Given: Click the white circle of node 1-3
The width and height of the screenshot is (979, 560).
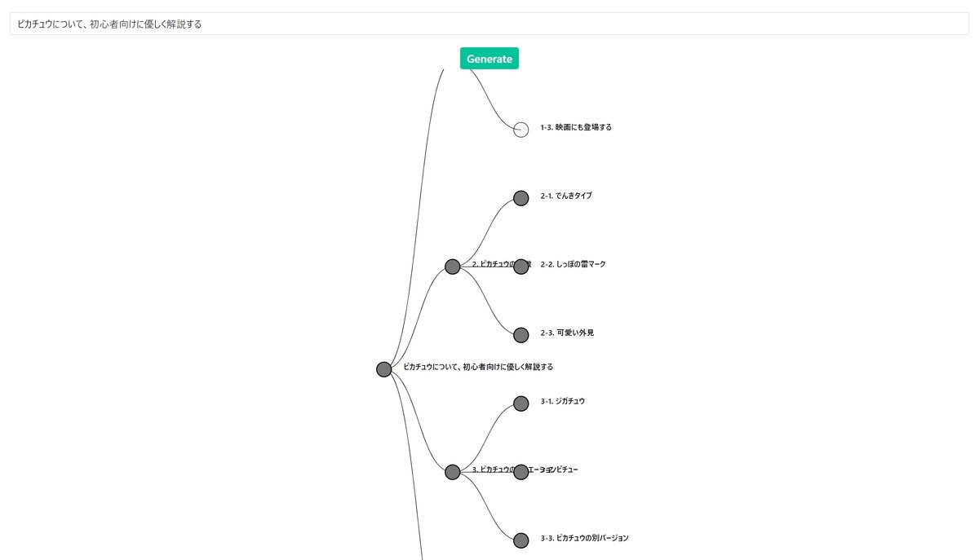Looking at the screenshot, I should (521, 130).
